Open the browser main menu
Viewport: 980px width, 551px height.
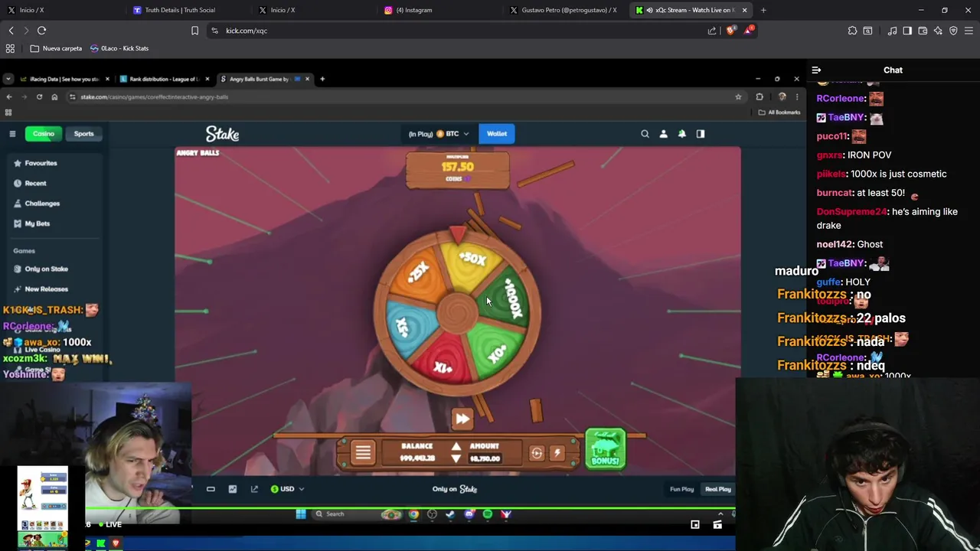pyautogui.click(x=969, y=31)
